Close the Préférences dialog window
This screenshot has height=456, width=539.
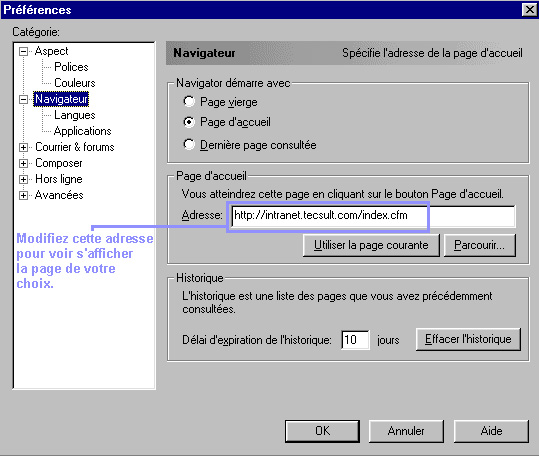(x=529, y=10)
